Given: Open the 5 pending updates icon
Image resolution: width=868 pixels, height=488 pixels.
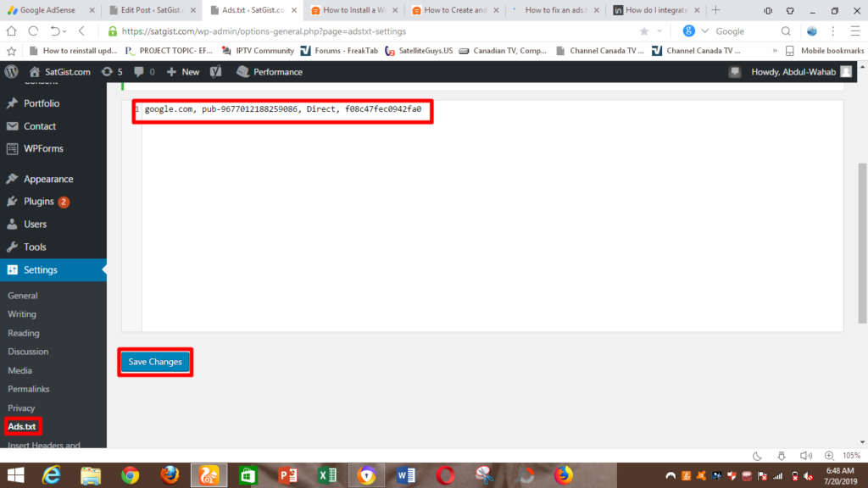Looking at the screenshot, I should point(112,72).
